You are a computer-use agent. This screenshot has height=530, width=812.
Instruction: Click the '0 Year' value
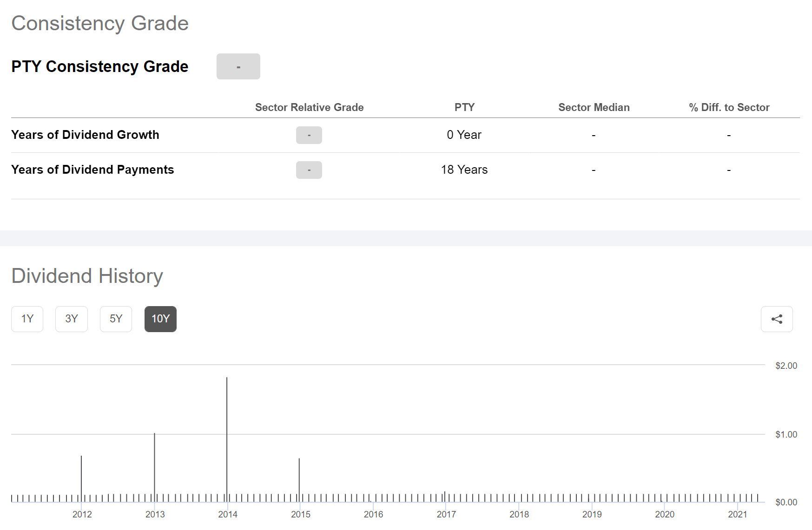point(464,135)
